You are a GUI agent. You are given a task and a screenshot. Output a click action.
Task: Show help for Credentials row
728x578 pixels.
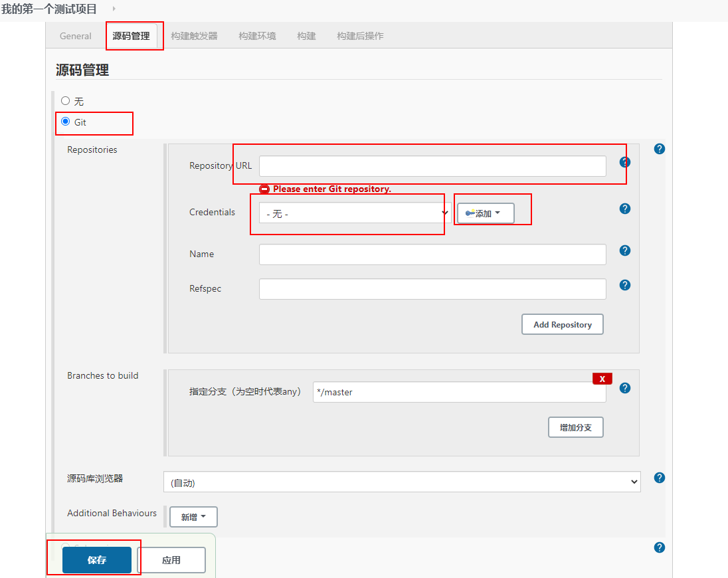pos(625,209)
